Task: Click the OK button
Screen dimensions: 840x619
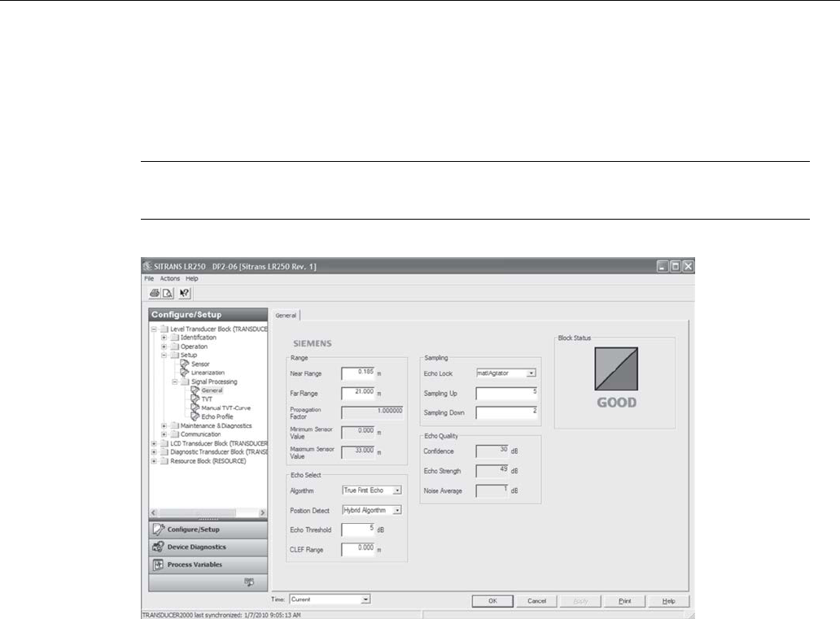Action: tap(492, 601)
